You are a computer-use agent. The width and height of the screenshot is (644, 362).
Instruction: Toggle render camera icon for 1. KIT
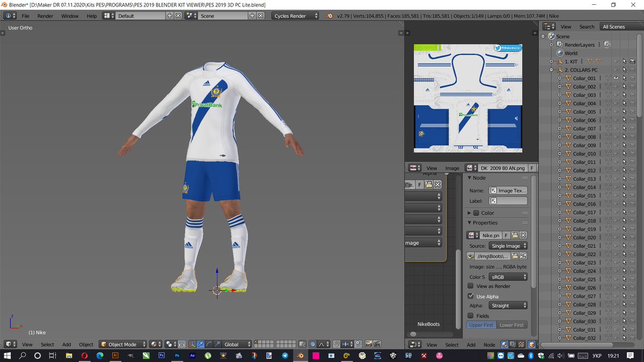(632, 62)
